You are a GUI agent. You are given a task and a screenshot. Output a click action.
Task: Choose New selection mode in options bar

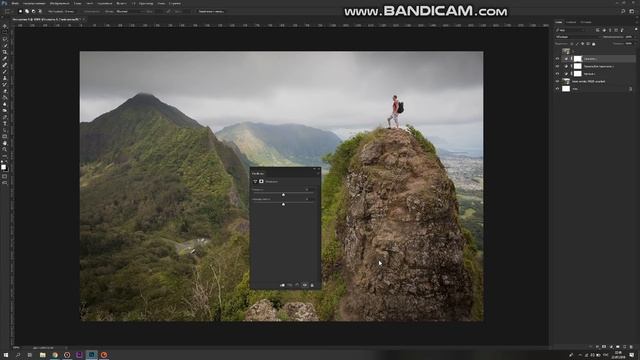20,11
